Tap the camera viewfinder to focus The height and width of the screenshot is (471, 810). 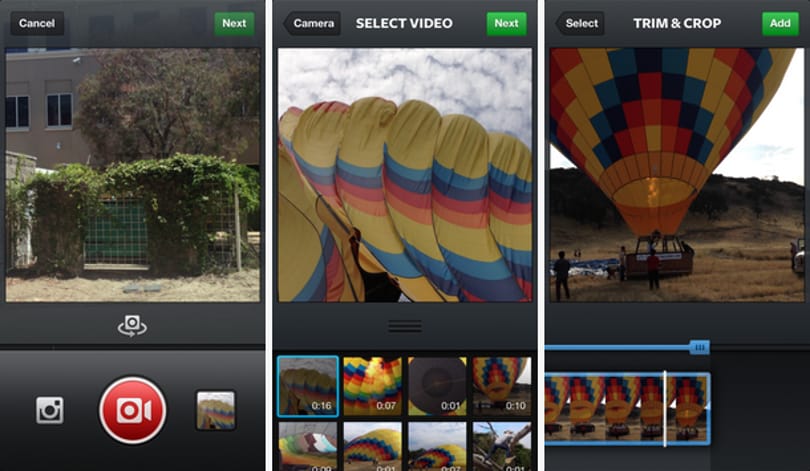pos(133,175)
